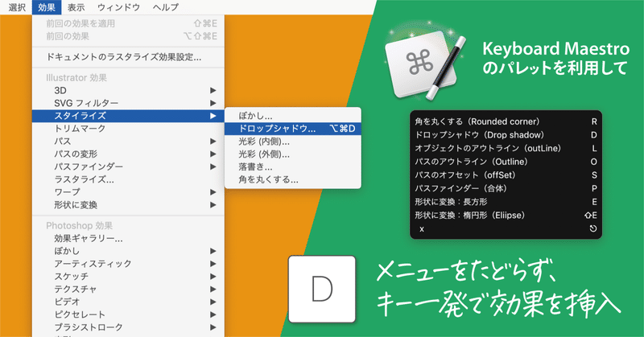Choose 光彩 (外側)... effect
Viewport: 644px width, 337px height.
pyautogui.click(x=293, y=154)
